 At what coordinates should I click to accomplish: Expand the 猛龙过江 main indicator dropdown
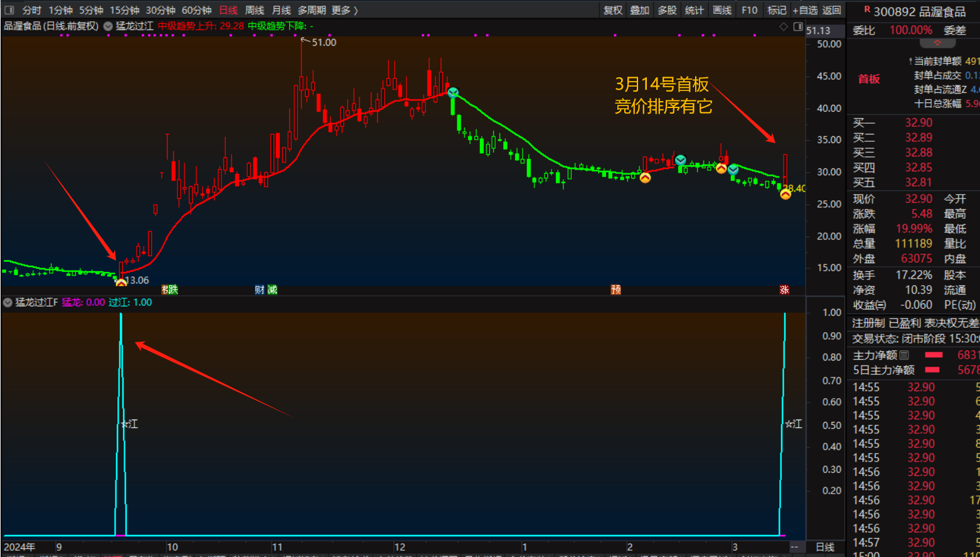tap(108, 26)
